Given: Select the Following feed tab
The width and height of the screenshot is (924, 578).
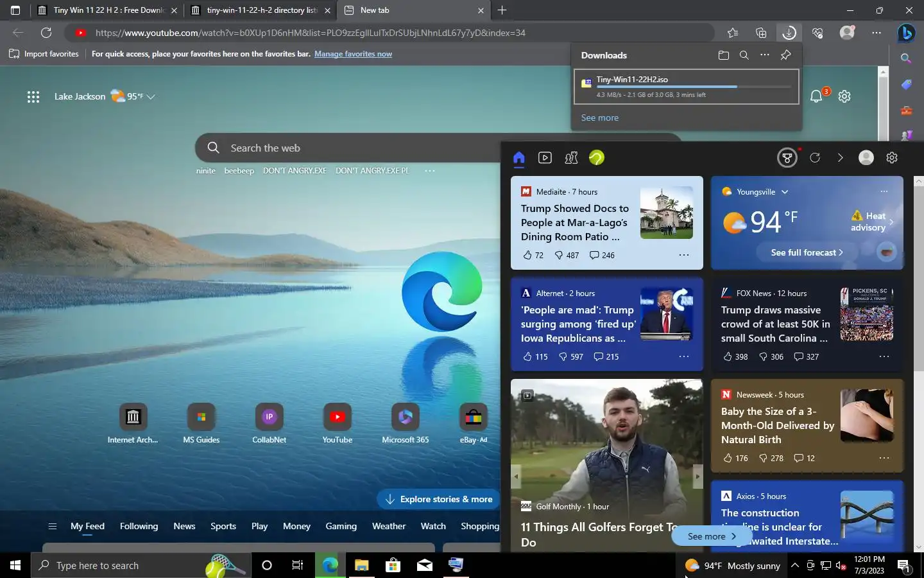Looking at the screenshot, I should (x=139, y=526).
